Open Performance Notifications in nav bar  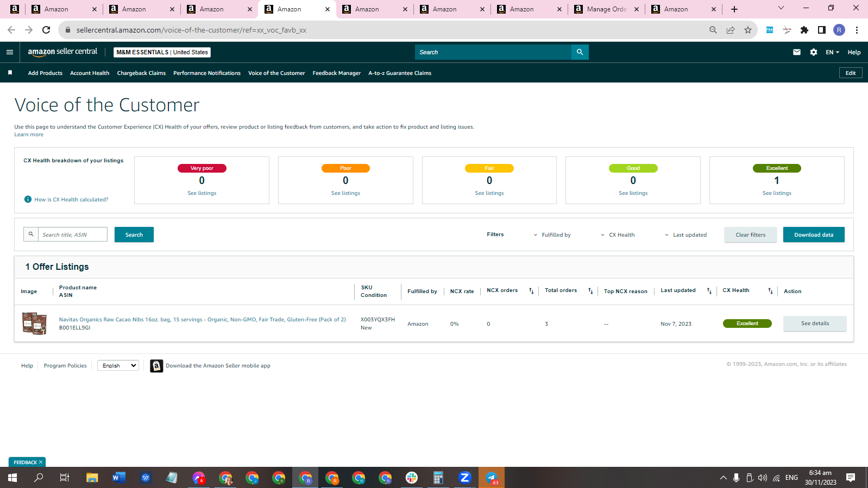(207, 73)
